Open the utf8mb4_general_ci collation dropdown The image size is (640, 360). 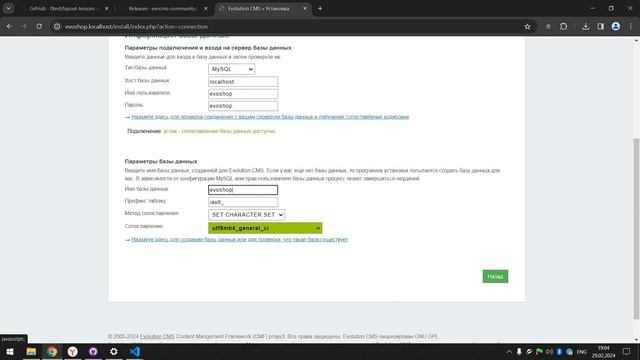[265, 228]
